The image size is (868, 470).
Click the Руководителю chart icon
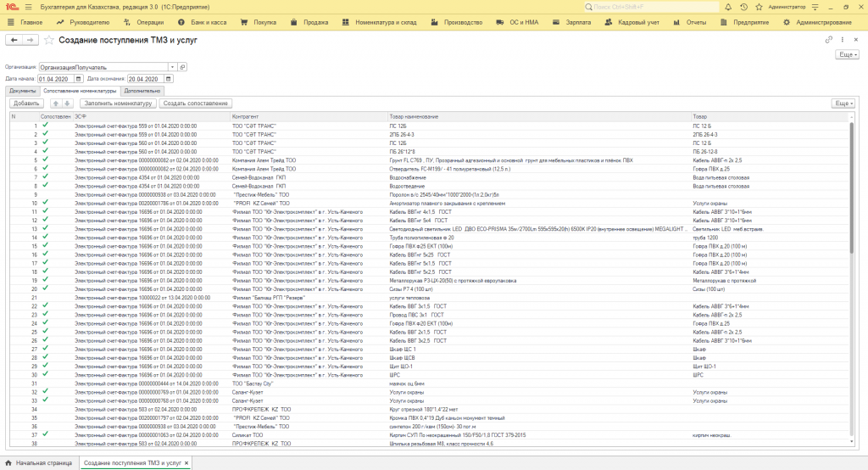[60, 22]
